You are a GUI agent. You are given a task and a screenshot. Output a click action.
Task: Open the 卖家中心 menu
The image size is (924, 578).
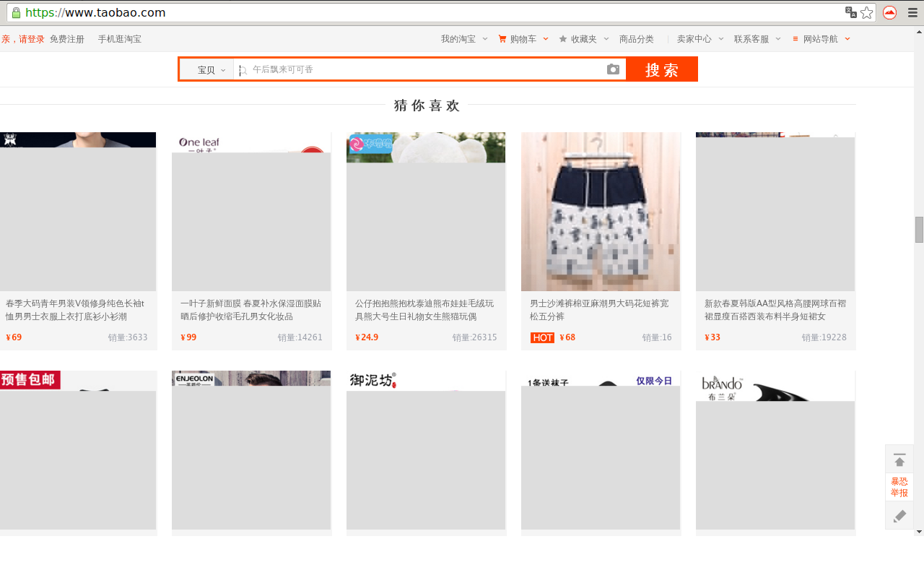point(694,39)
